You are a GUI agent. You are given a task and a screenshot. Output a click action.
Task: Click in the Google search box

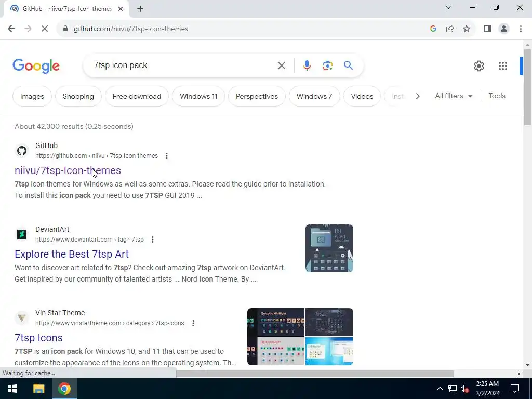[x=183, y=65]
